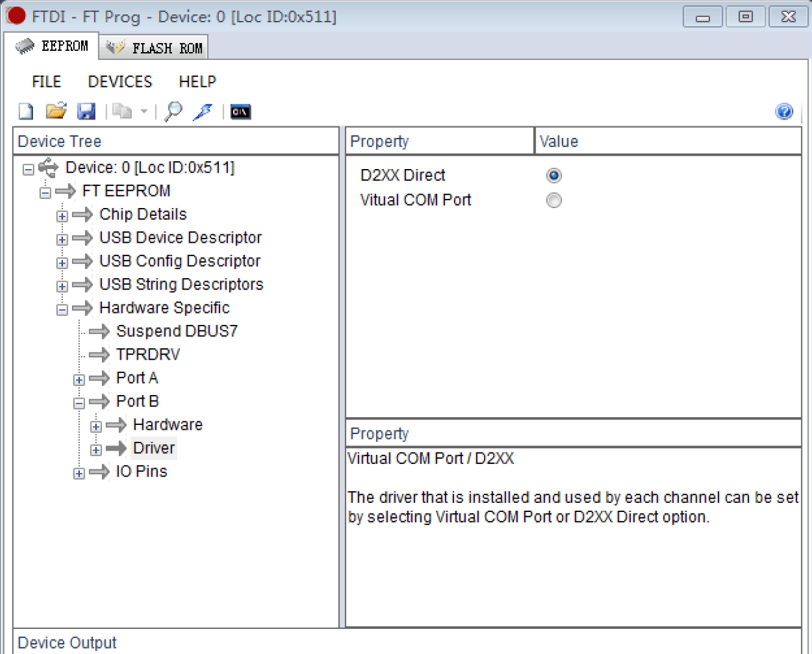
Task: Collapse the Hardware Specific node
Action: point(62,309)
